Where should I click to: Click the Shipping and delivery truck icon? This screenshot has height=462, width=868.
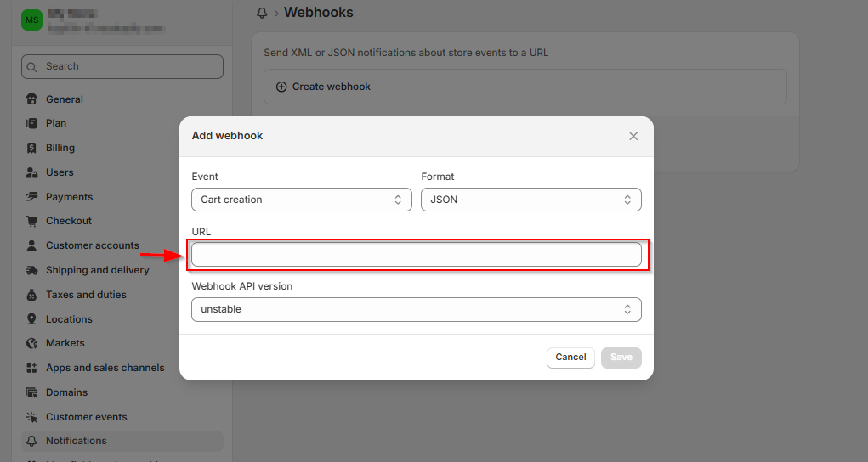32,270
